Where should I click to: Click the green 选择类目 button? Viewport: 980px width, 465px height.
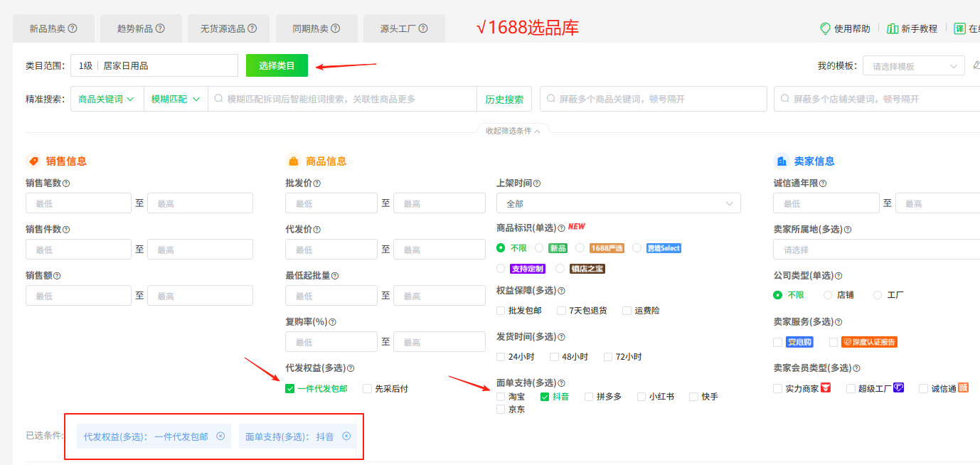tap(276, 65)
